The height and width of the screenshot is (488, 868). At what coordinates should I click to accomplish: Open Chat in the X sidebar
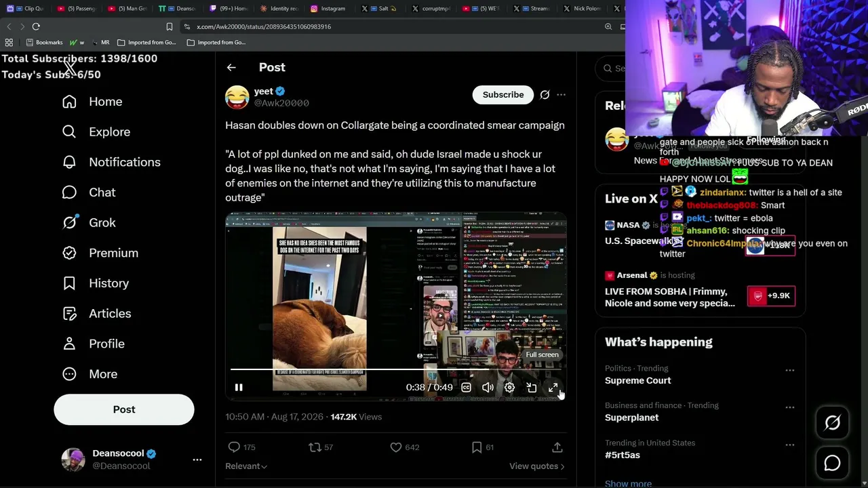(89, 192)
